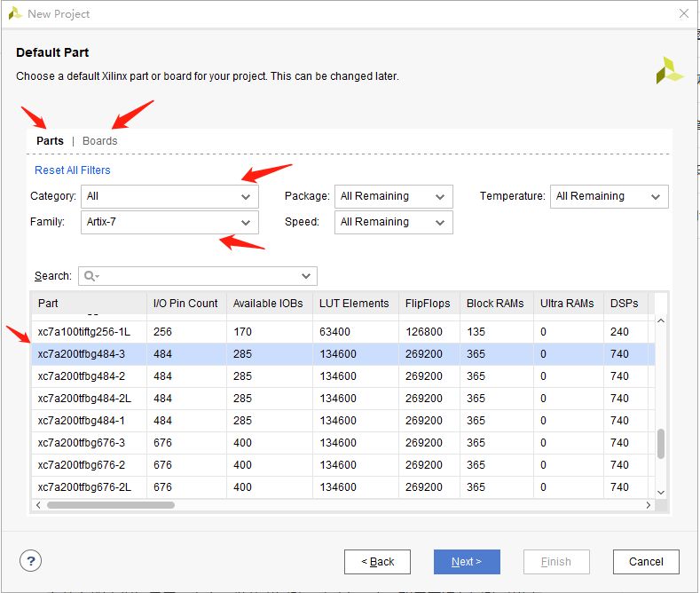The width and height of the screenshot is (700, 593).
Task: Click I/O pin count 676 in xc7a200tfbg676-2 row
Action: 162,465
